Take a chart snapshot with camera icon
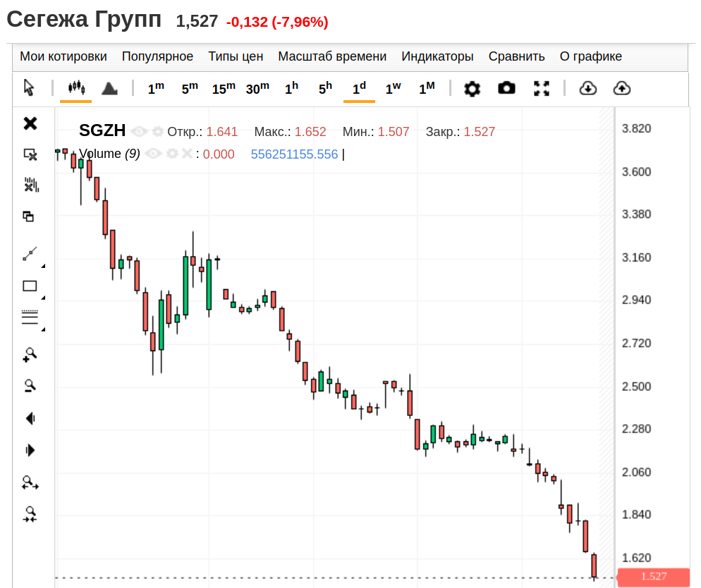The width and height of the screenshot is (701, 588). click(x=506, y=88)
